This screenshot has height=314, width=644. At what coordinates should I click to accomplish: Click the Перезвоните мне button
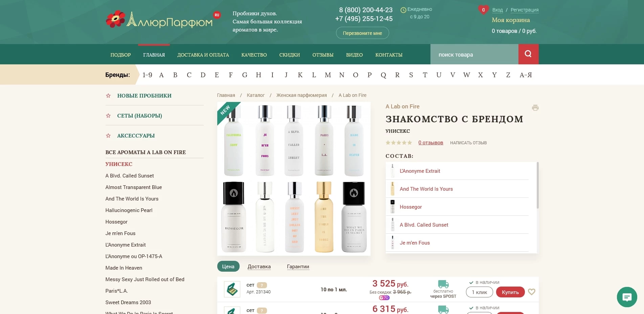pyautogui.click(x=362, y=33)
